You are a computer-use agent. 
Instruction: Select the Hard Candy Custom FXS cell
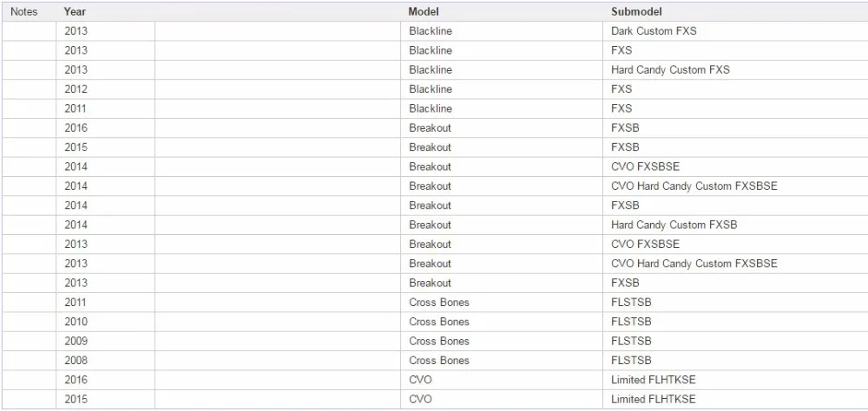tap(735, 69)
